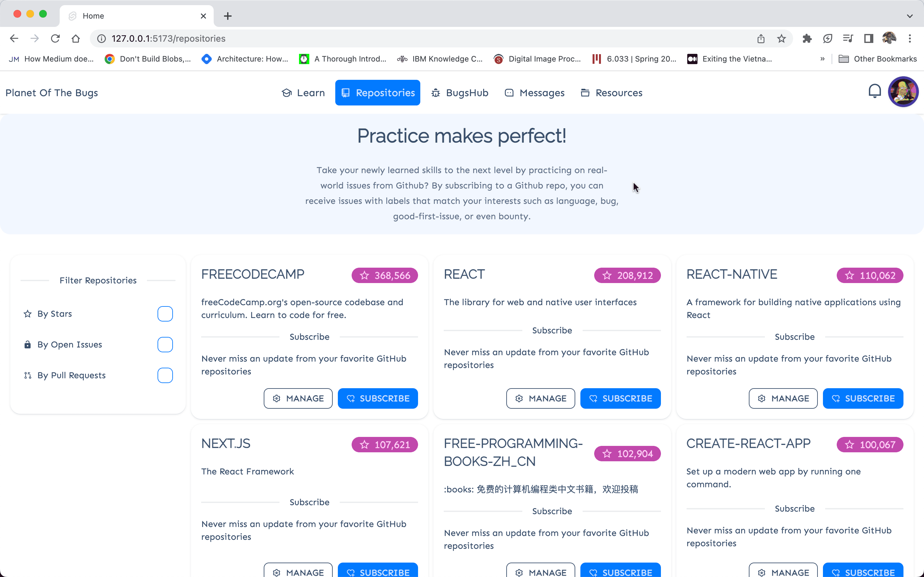Share this page via the share icon
Viewport: 924px width, 577px height.
761,38
